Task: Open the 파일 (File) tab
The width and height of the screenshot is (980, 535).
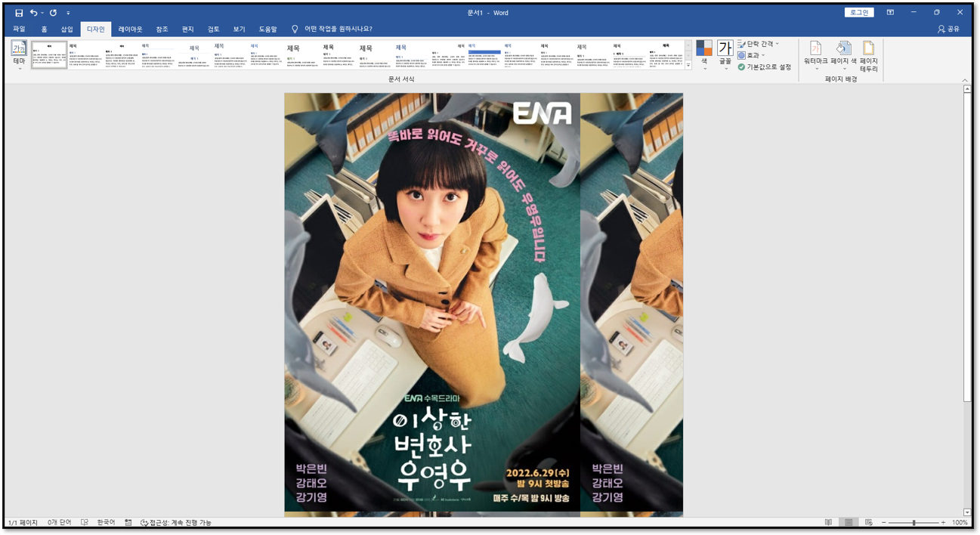Action: coord(19,29)
